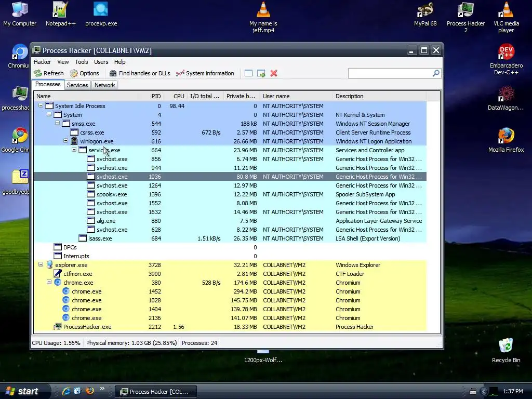Click chrome.exe icon with PID 2136

(x=66, y=317)
